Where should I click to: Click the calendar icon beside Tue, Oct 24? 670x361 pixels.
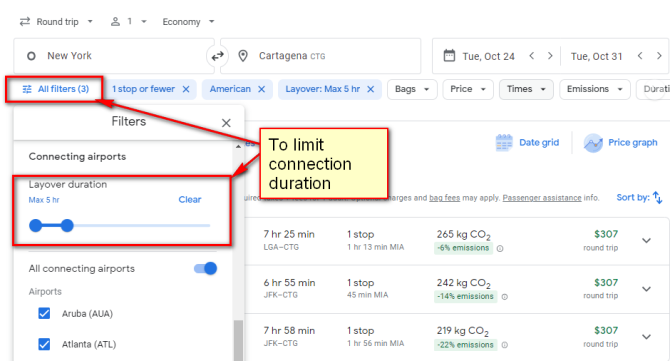[x=449, y=56]
